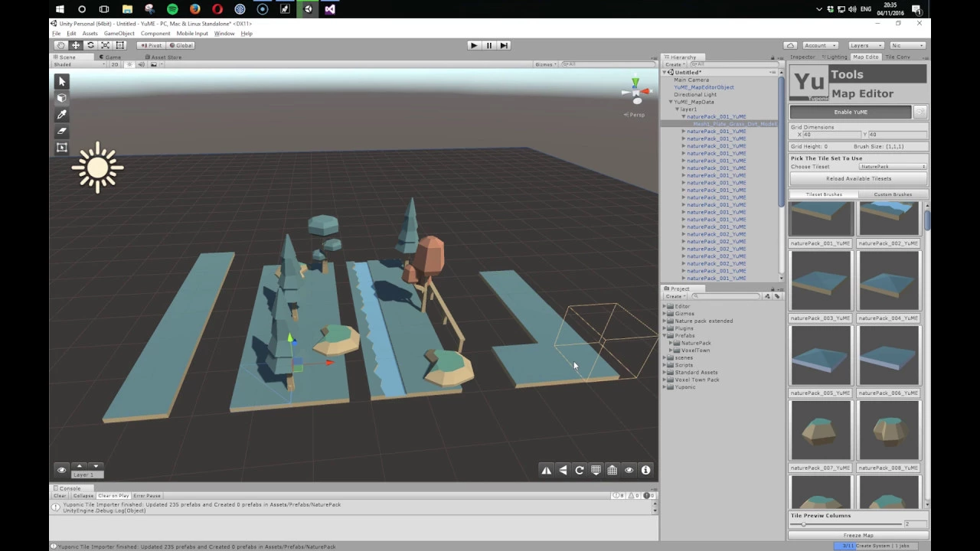Select the YuME cube brush tool
Screen dimensions: 980x551
(62, 98)
